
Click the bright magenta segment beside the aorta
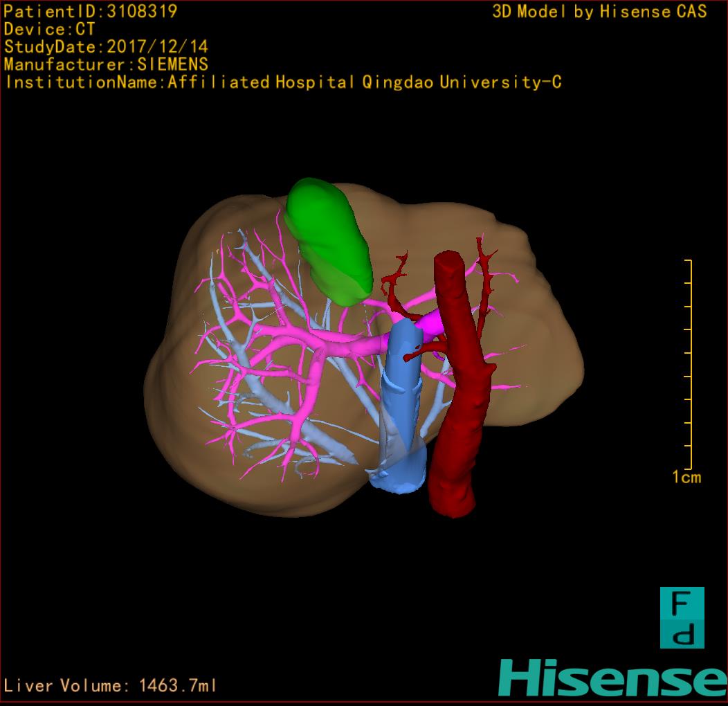tap(431, 323)
